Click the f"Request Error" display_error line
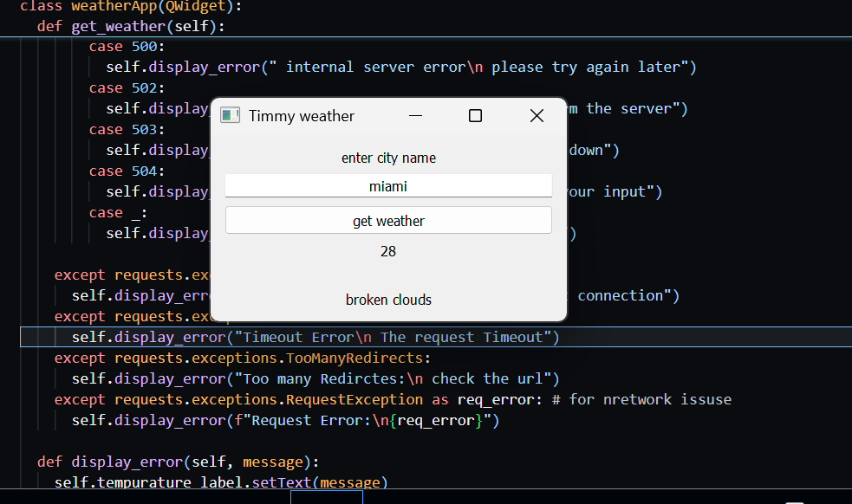852x504 pixels. point(285,420)
